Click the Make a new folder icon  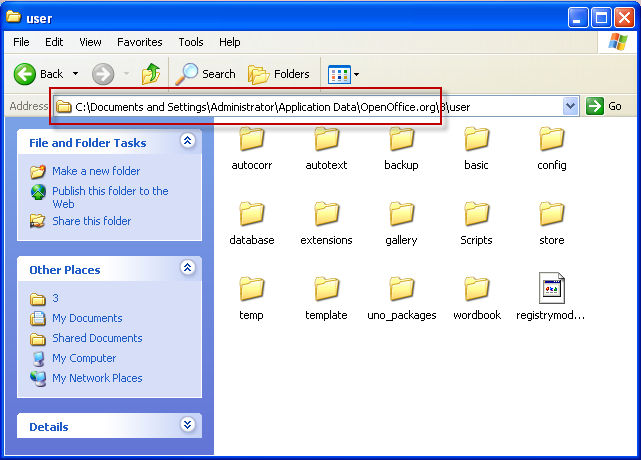click(x=38, y=171)
